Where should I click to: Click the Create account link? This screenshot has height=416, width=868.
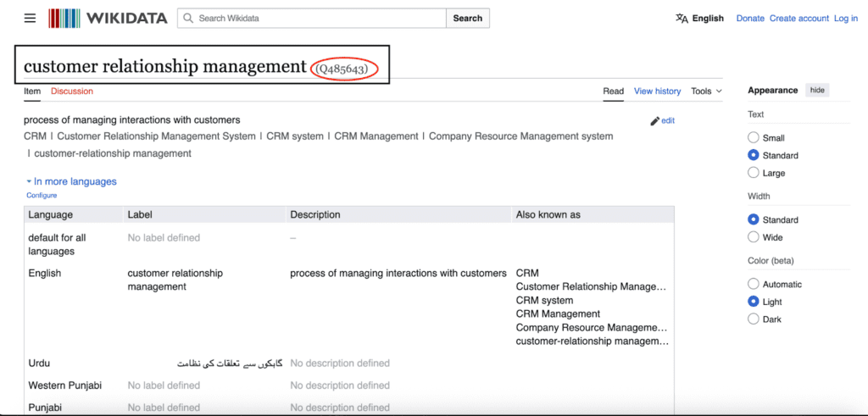coord(798,18)
